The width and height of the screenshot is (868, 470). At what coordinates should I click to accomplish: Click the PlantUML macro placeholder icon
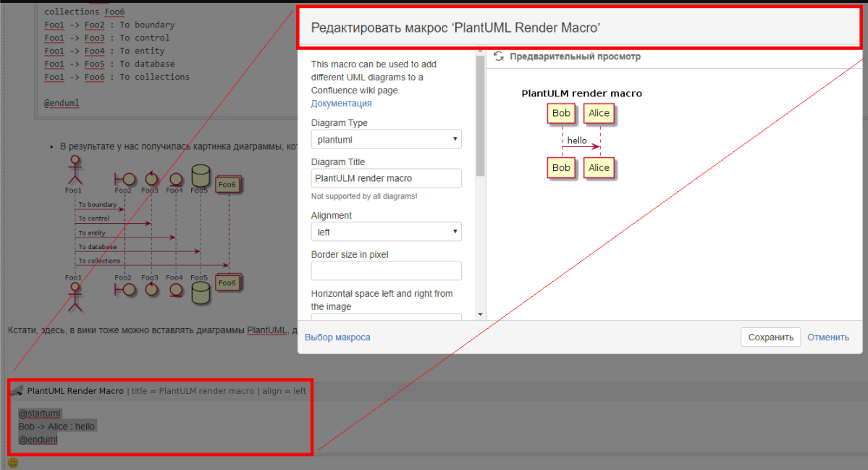pyautogui.click(x=17, y=391)
